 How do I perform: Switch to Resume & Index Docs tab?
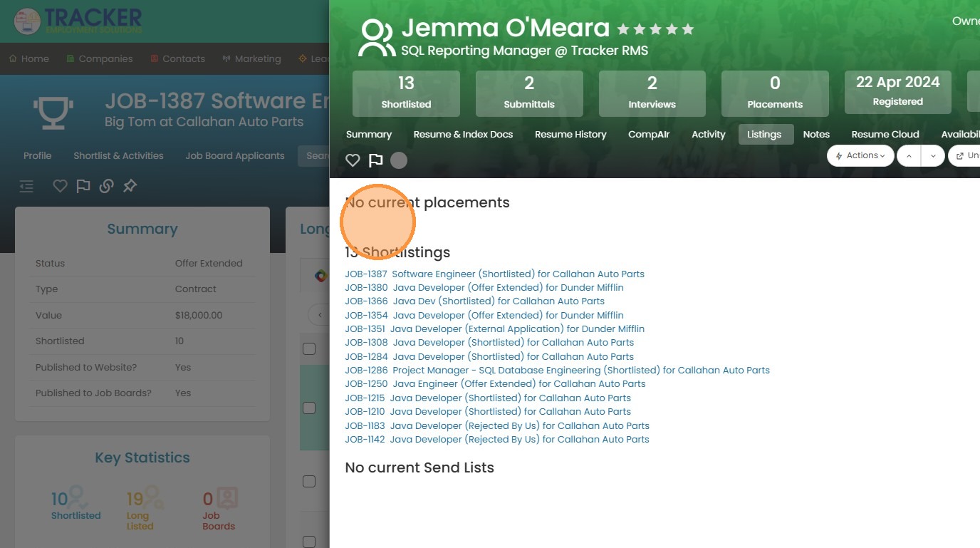(x=463, y=134)
